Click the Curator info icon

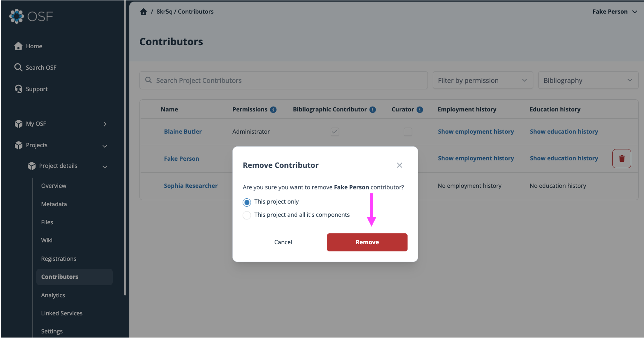click(420, 110)
